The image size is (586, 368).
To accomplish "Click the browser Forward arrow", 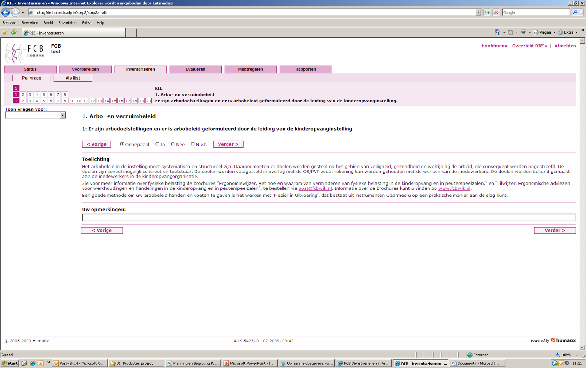I will click(x=15, y=13).
